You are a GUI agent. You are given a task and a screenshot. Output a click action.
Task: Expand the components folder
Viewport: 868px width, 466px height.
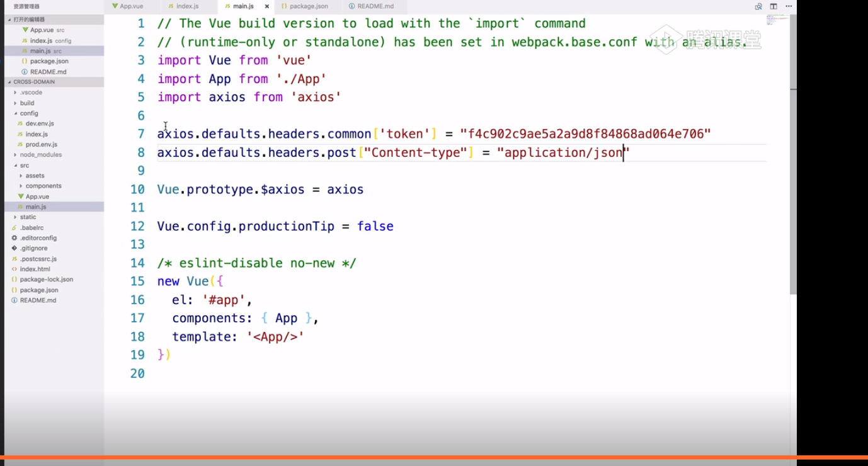54,186
